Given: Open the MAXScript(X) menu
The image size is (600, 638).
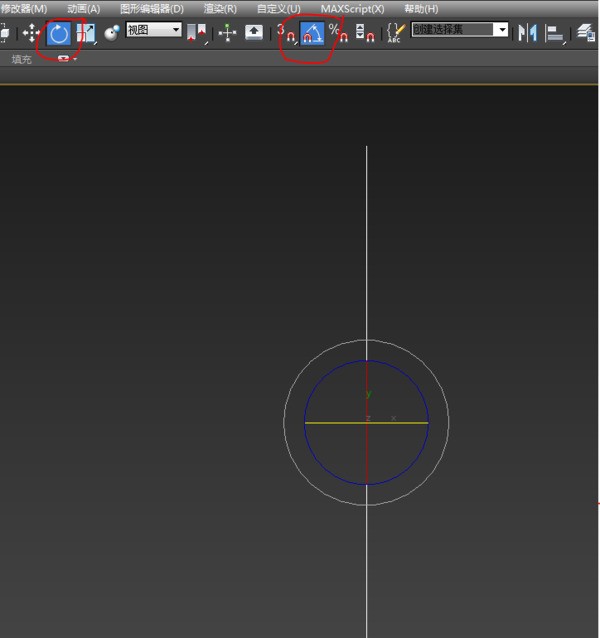Looking at the screenshot, I should coord(352,8).
